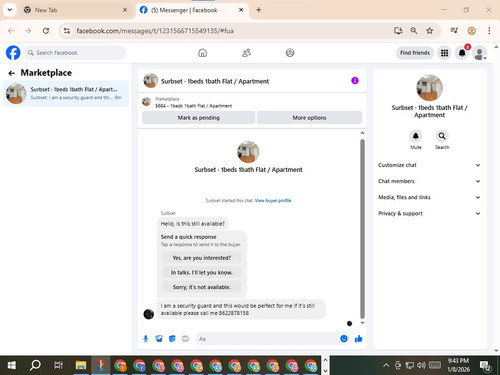Image resolution: width=500 pixels, height=375 pixels.
Task: Record a voice clip with microphone icon
Action: 146,339
